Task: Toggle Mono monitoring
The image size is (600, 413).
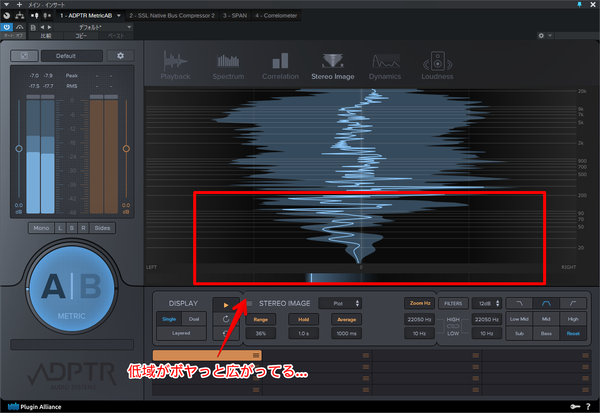Action: [x=41, y=228]
